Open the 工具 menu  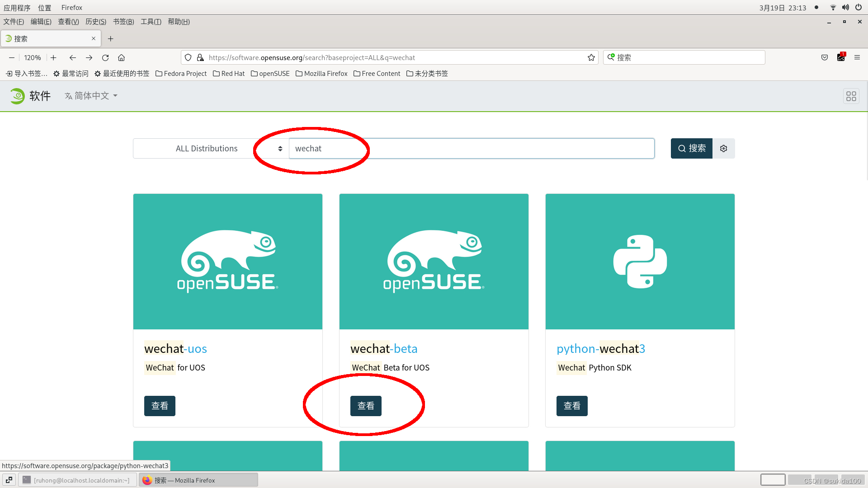point(151,22)
